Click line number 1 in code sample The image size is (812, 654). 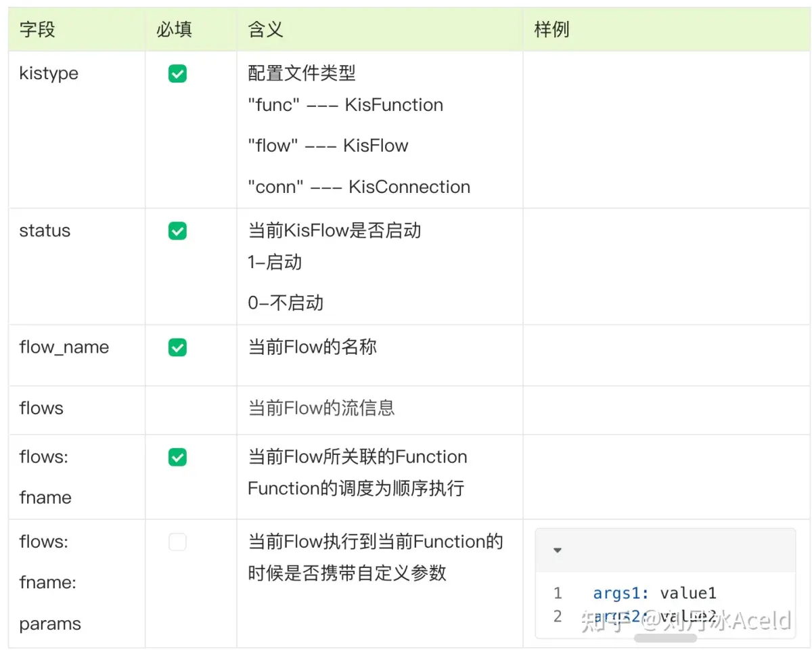[558, 594]
